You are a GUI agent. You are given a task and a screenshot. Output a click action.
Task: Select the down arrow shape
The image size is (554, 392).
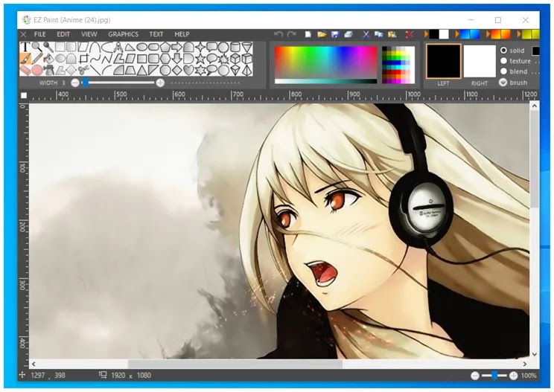pyautogui.click(x=176, y=59)
